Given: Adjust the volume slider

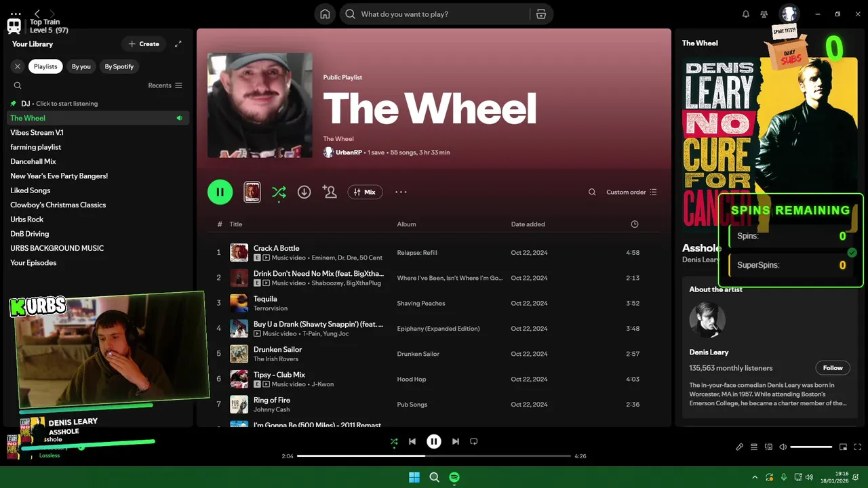Looking at the screenshot, I should click(x=811, y=447).
